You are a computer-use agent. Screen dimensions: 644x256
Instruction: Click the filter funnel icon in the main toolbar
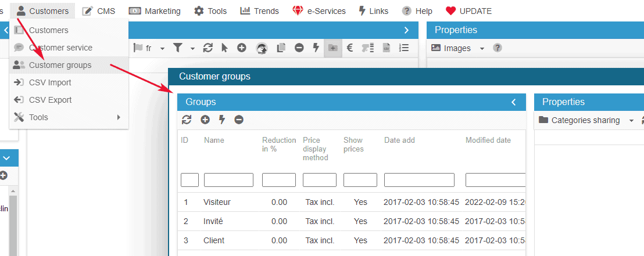click(x=179, y=48)
